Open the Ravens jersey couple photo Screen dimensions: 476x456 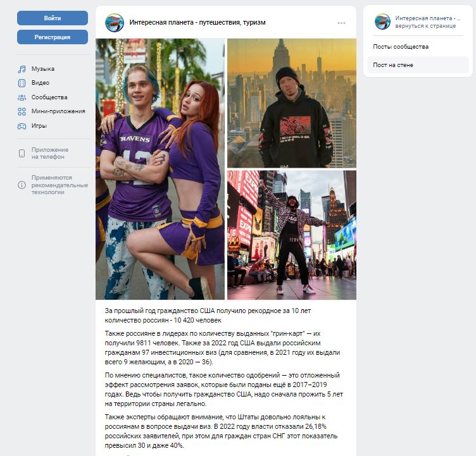[x=160, y=169]
